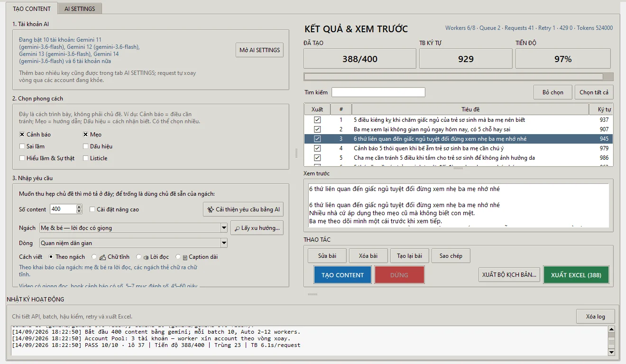
Task: Sort the table by the Ký tự column header
Action: [x=601, y=109]
